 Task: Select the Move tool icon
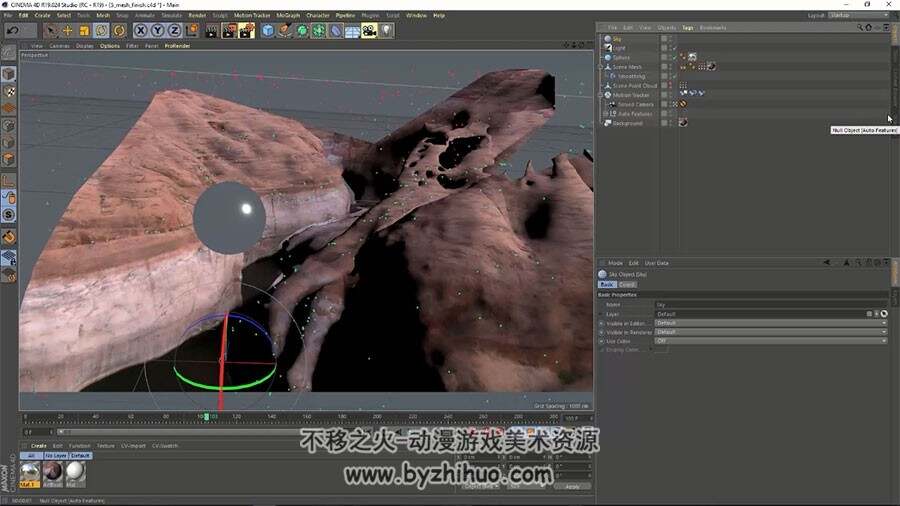pos(67,30)
